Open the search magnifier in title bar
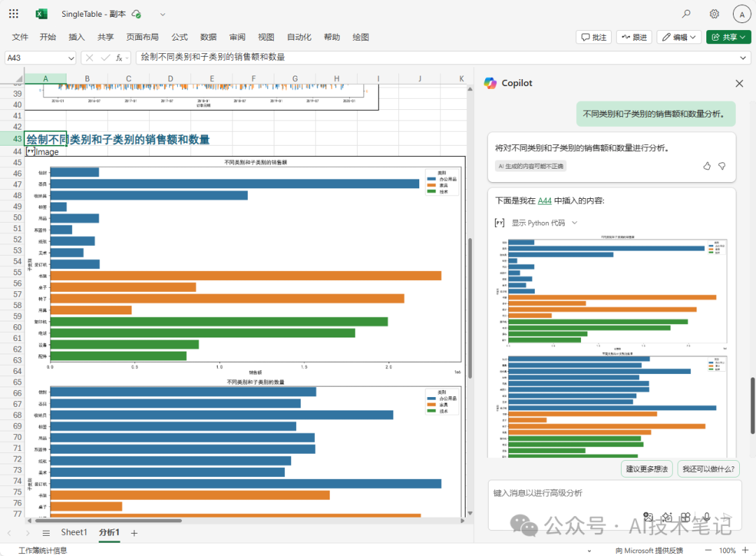The width and height of the screenshot is (756, 556). [x=686, y=14]
